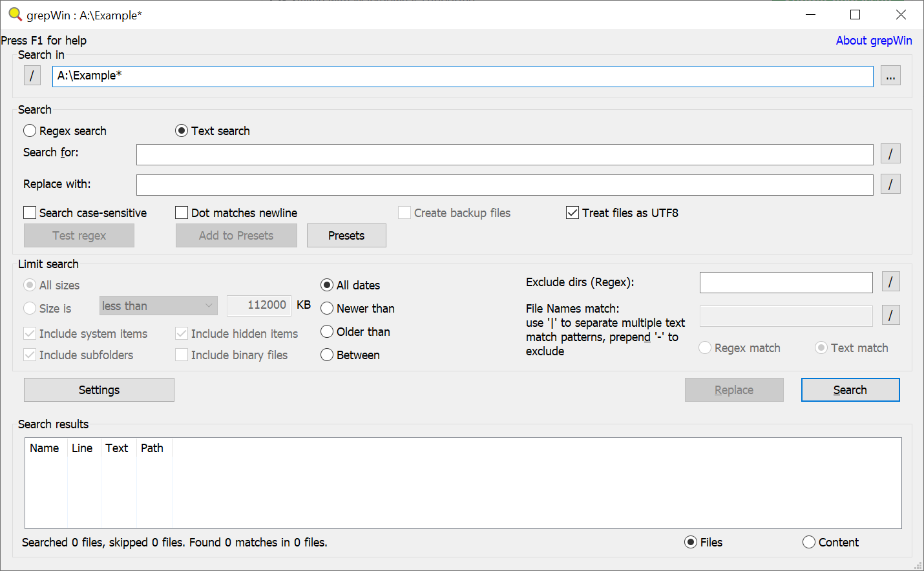
Task: Switch the results view to "Content"
Action: point(809,542)
